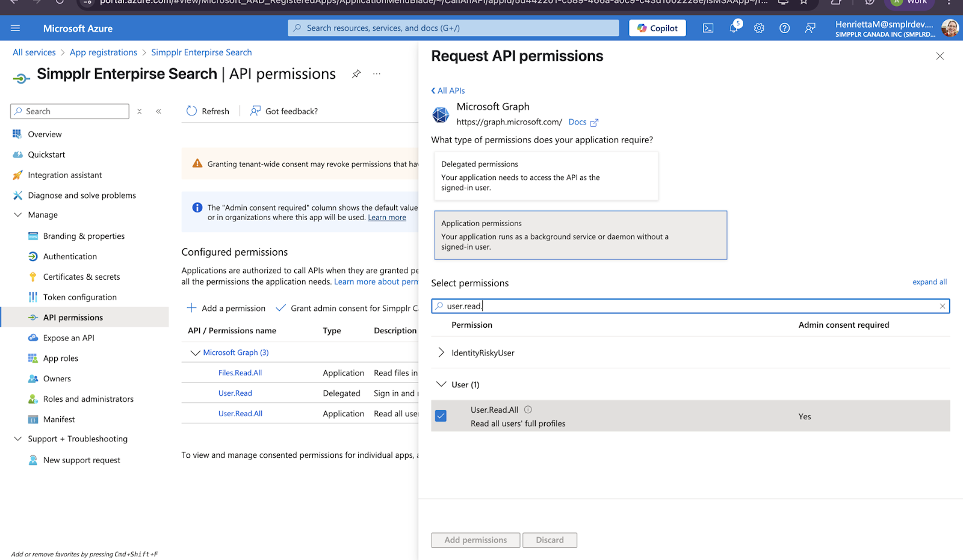Click the Help question mark icon

[784, 28]
